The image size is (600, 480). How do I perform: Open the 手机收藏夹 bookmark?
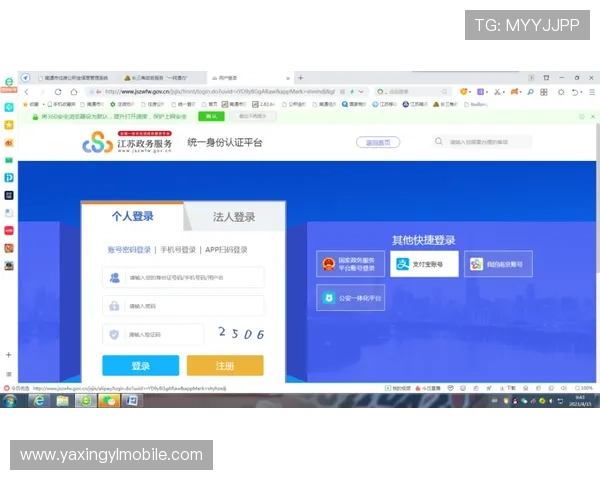(x=62, y=104)
